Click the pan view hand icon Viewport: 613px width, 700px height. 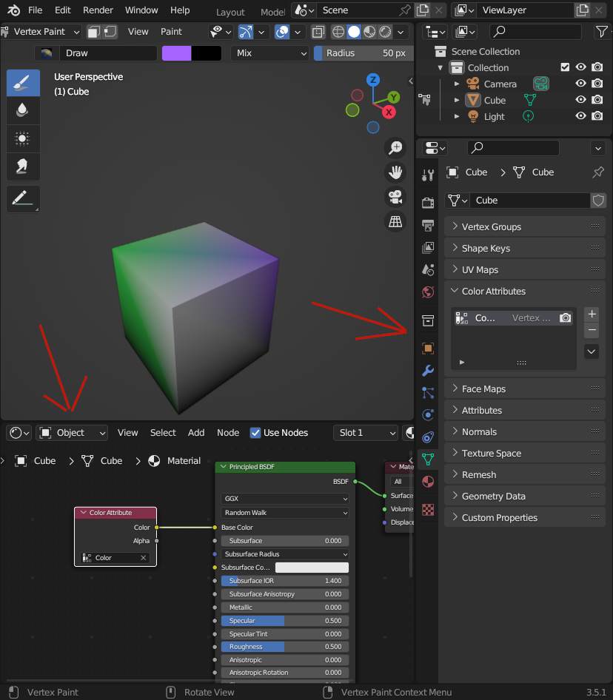tap(395, 172)
